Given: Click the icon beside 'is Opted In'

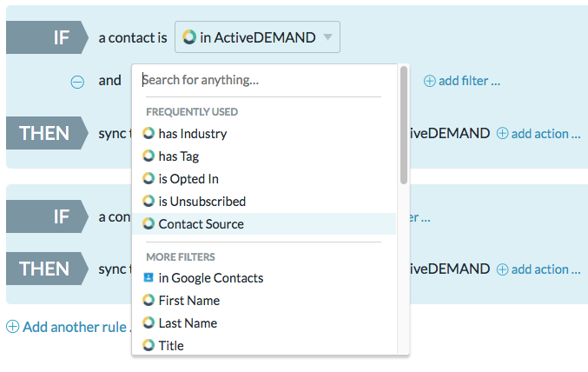Looking at the screenshot, I should [x=149, y=179].
